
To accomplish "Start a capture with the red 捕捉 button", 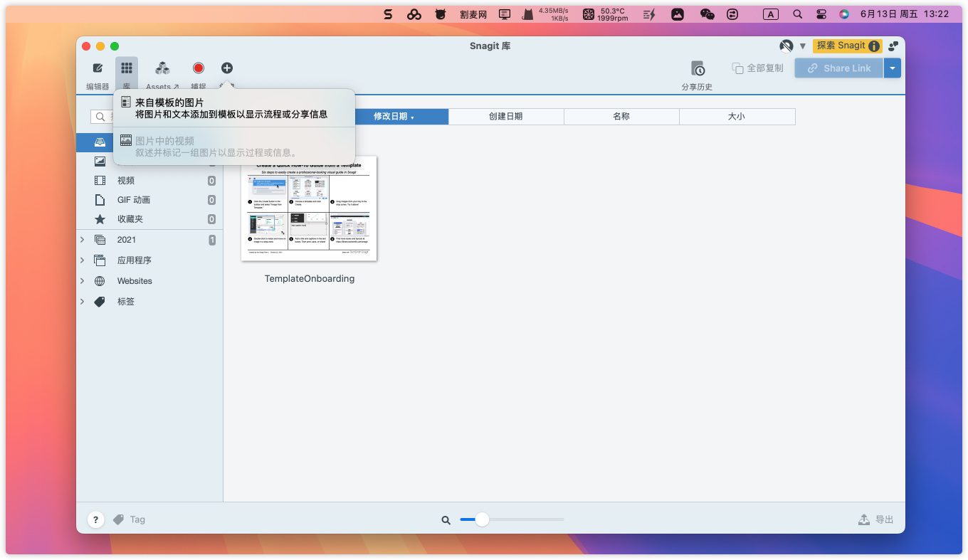I will (x=199, y=68).
